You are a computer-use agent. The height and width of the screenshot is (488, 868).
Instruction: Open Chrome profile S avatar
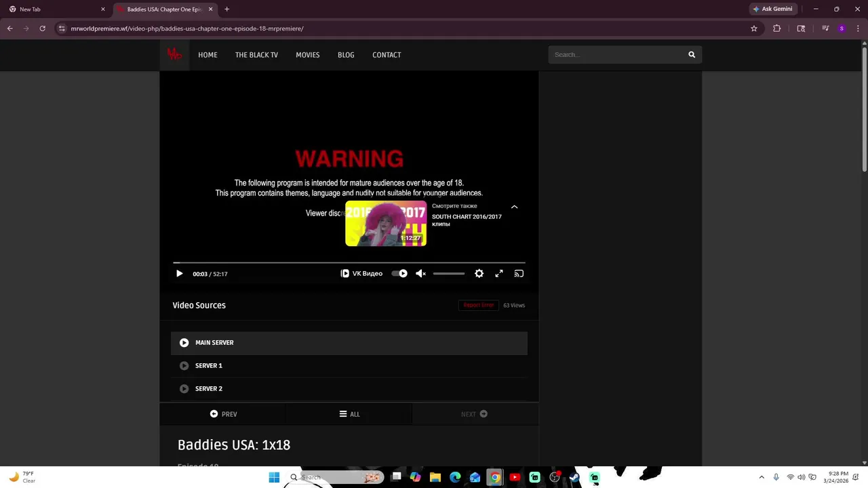pos(842,28)
